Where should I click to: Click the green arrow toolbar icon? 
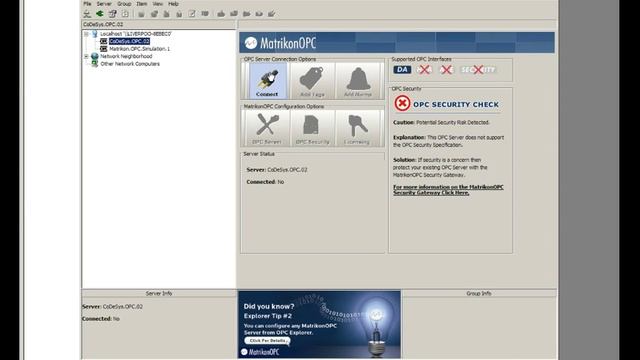(x=100, y=14)
